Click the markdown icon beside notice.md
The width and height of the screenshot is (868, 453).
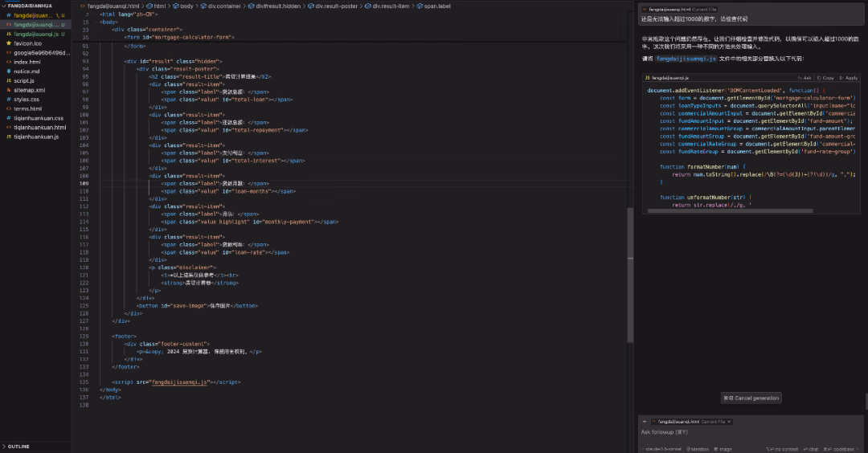click(8, 71)
